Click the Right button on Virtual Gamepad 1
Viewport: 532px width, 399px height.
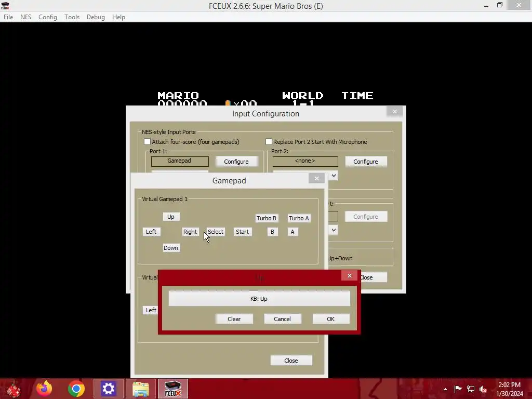coord(190,232)
